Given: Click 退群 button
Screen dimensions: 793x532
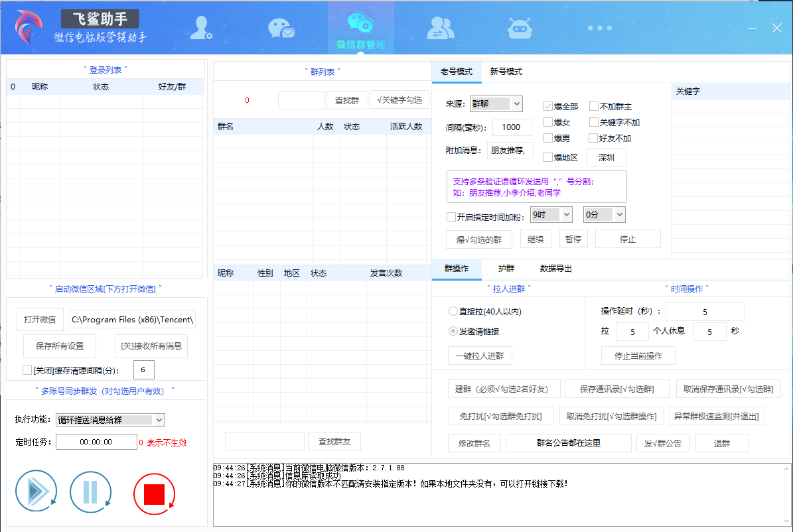Looking at the screenshot, I should [722, 443].
